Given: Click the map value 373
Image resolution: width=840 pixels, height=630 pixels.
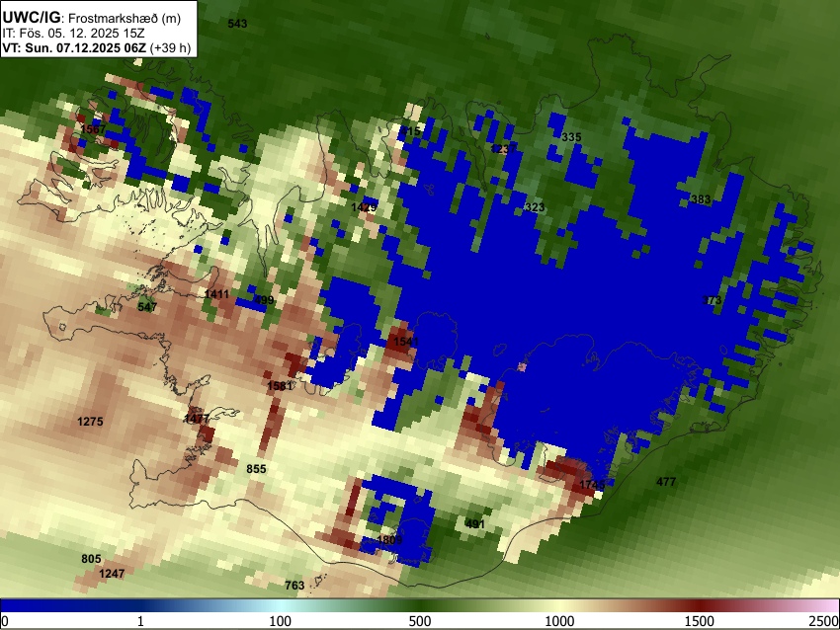Looking at the screenshot, I should click(712, 300).
